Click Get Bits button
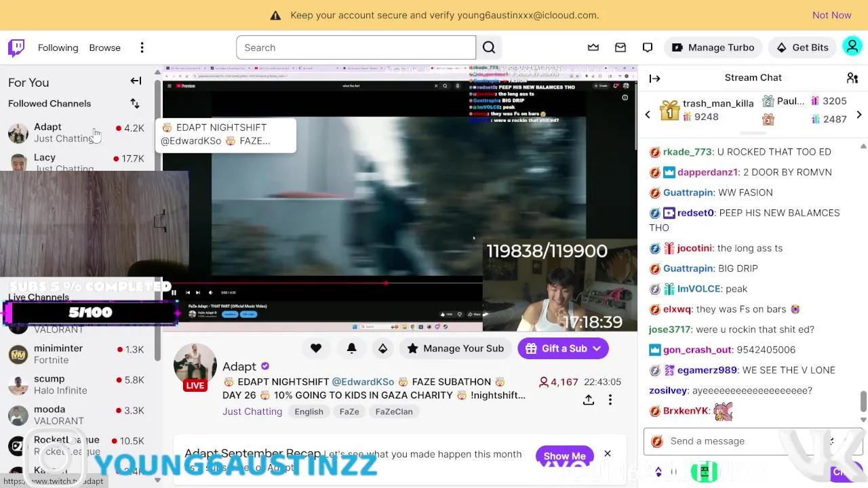The height and width of the screenshot is (488, 868). pos(803,47)
